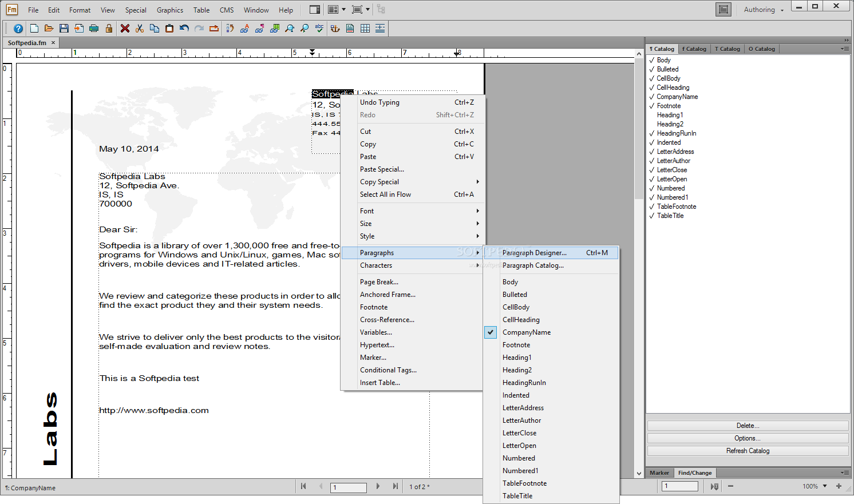This screenshot has width=854, height=504.
Task: Open the Help question mark icon
Action: 18,29
